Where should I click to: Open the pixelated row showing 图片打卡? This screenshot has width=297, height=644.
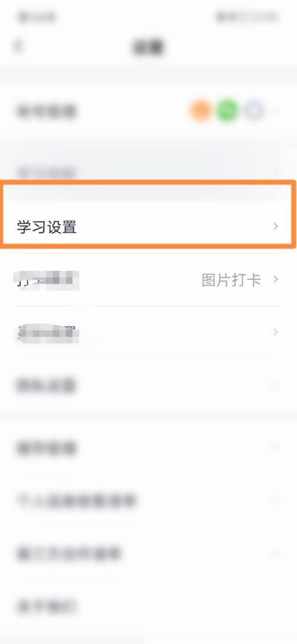[148, 280]
